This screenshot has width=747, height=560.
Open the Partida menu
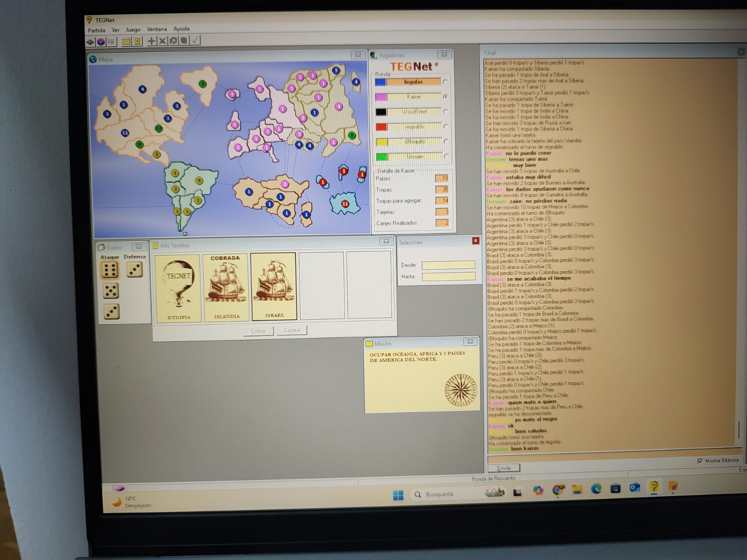click(x=97, y=30)
